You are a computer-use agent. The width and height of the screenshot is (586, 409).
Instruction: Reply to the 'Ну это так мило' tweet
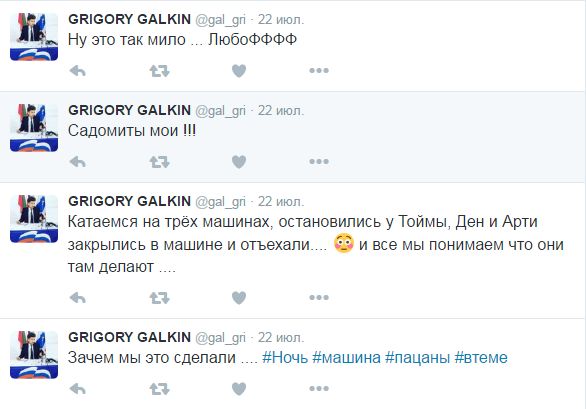click(x=78, y=71)
